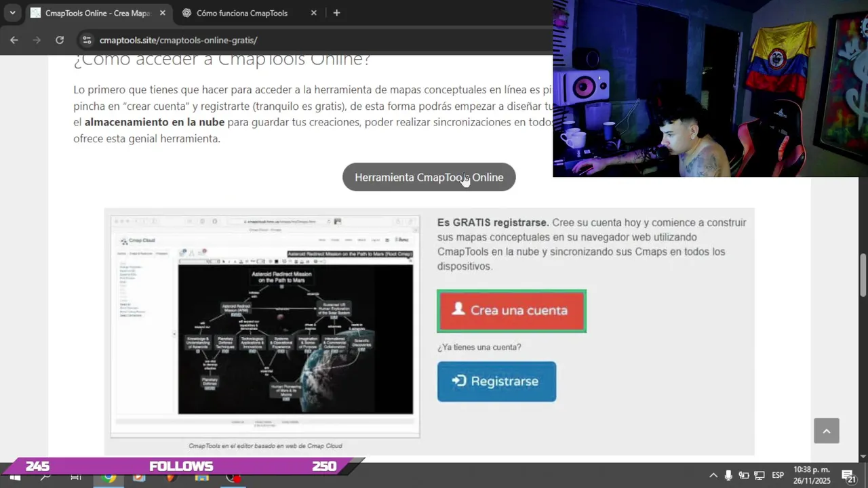Click scrollbar down arrow

(x=863, y=457)
